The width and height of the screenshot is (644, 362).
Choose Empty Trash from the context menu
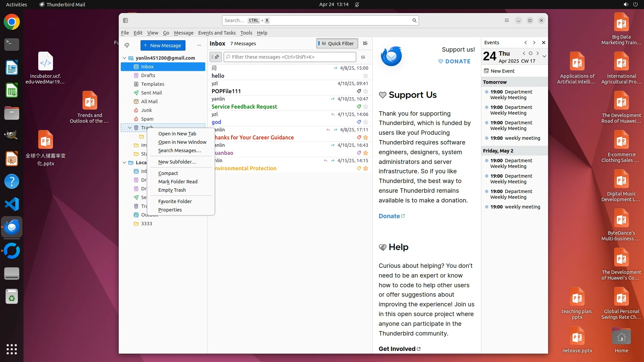[x=172, y=190]
